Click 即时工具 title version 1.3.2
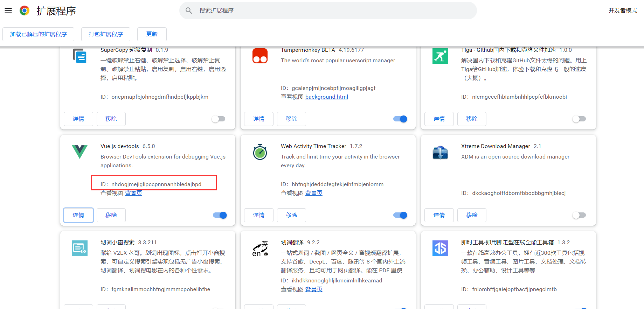Viewport: 644px width, 309px height. pos(515,243)
